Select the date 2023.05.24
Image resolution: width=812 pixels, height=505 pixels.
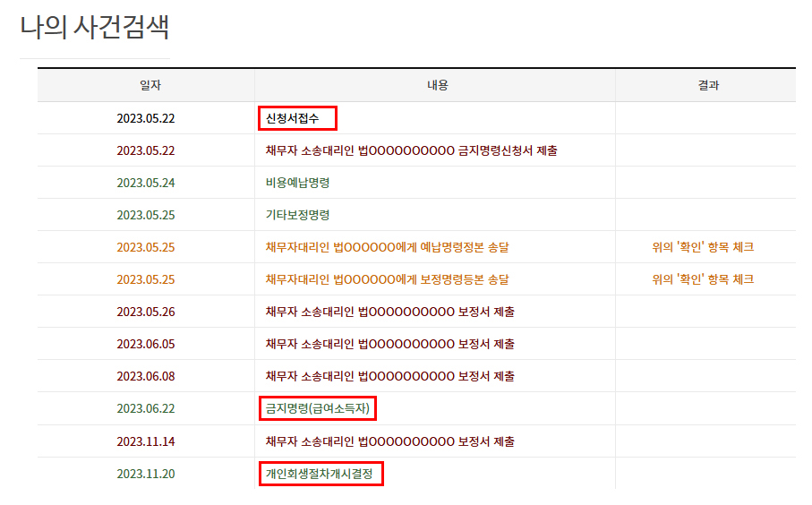point(146,183)
